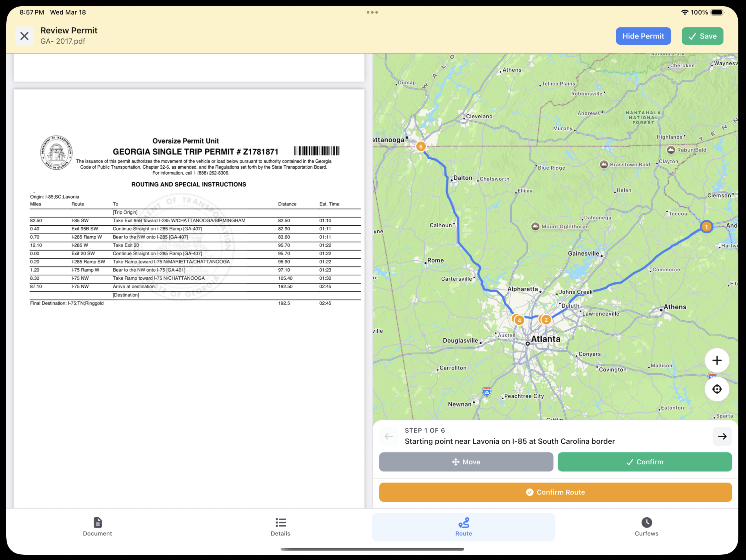Go to the next route step
The image size is (746, 560).
(x=722, y=436)
